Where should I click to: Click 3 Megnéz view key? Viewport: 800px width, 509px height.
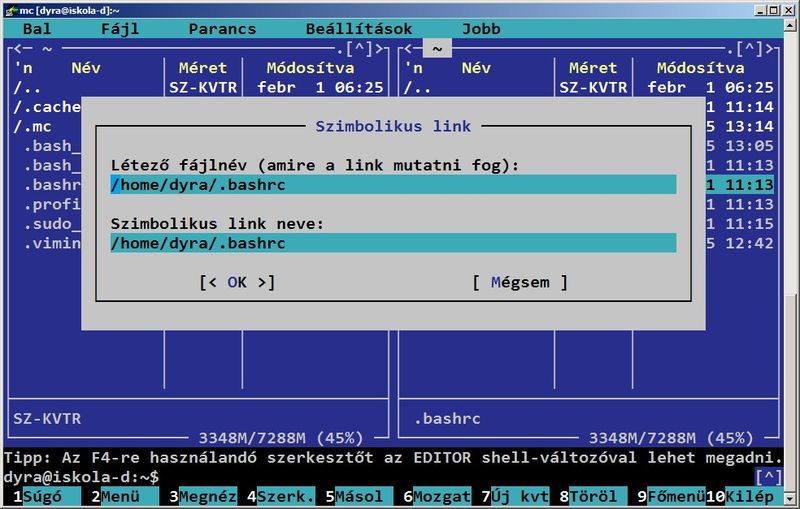tap(203, 496)
